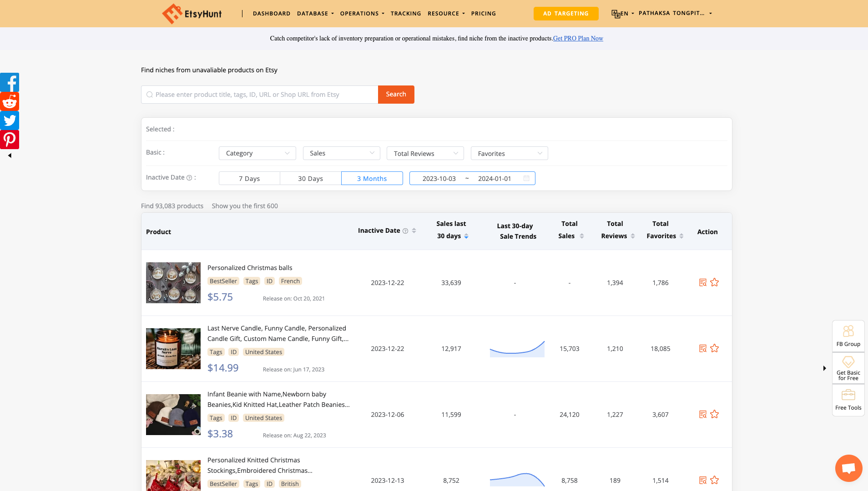
Task: Favorite the Last Nerve Candle product star
Action: (x=715, y=348)
